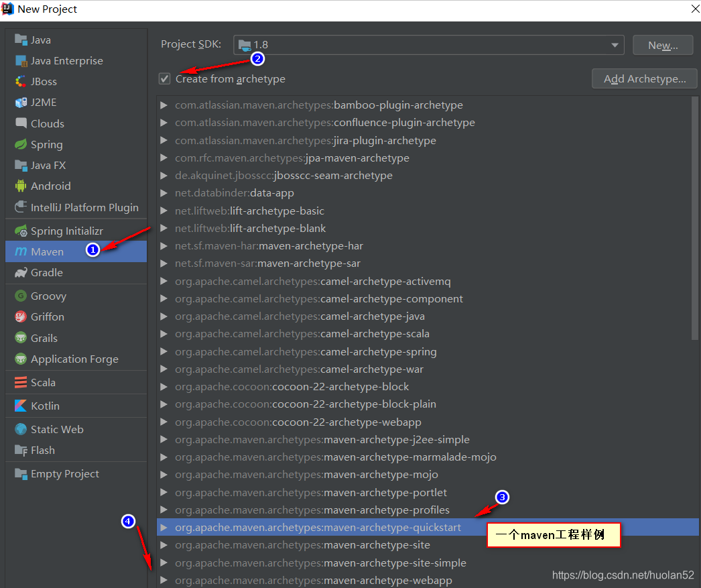Expand camel-archetype-activemq node
The height and width of the screenshot is (588, 701).
(164, 281)
